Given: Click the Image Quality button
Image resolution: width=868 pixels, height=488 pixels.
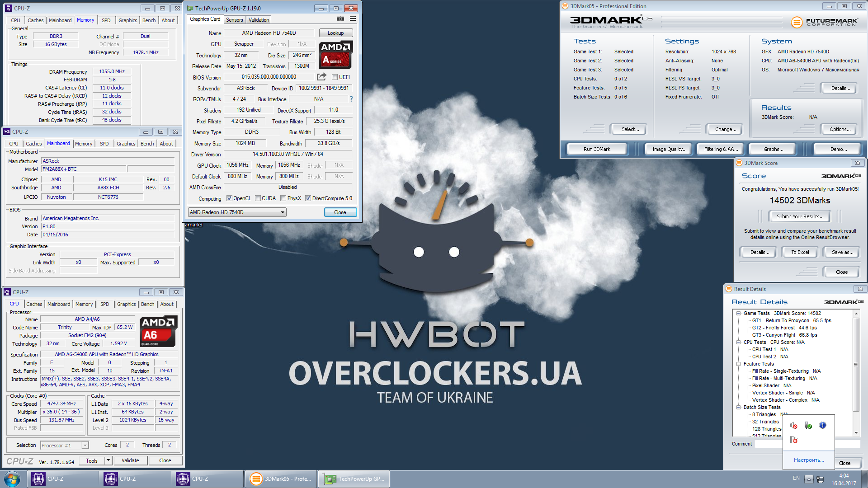Looking at the screenshot, I should click(669, 149).
